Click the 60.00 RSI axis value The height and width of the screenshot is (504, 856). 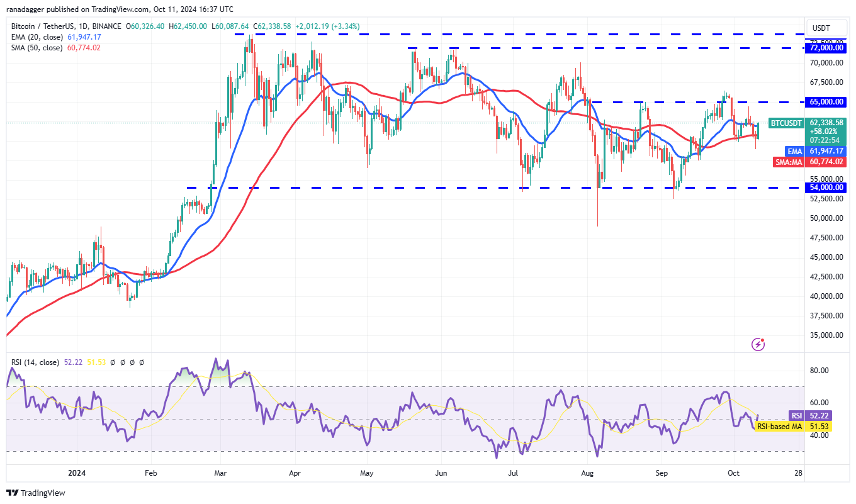(819, 403)
